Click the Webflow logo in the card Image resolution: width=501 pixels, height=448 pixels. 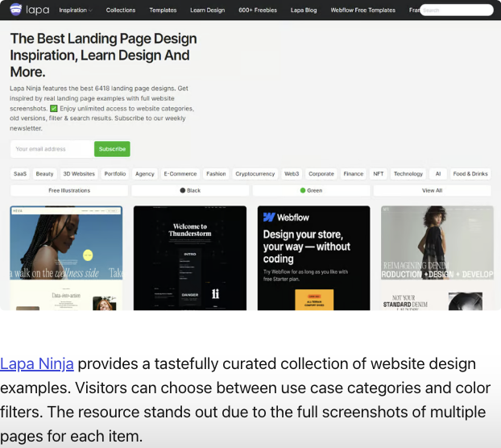coord(286,218)
